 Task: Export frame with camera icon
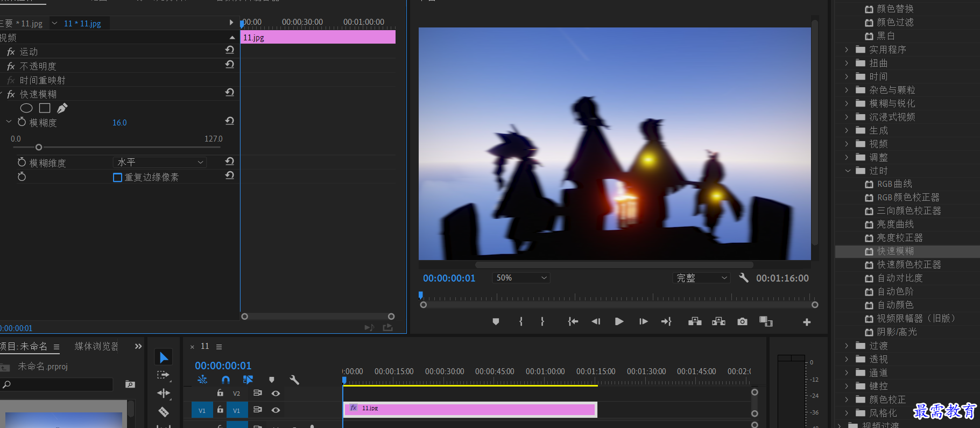pyautogui.click(x=742, y=321)
